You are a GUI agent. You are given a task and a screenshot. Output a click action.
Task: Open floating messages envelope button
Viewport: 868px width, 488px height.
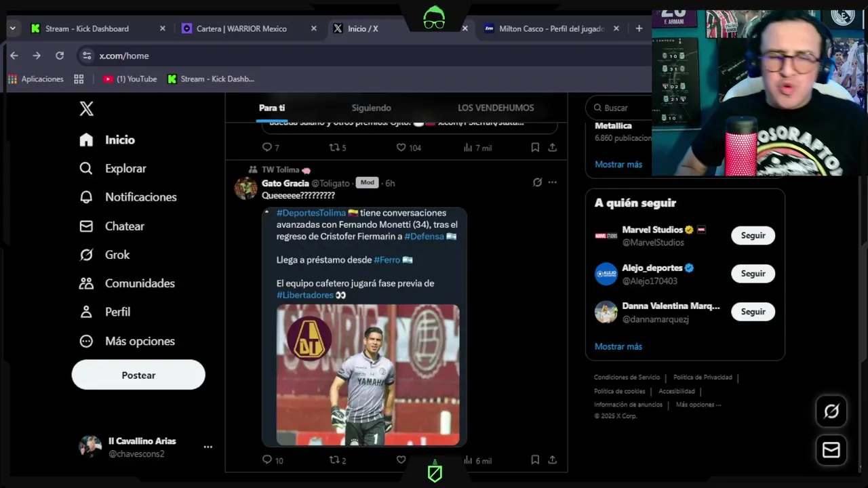[831, 450]
